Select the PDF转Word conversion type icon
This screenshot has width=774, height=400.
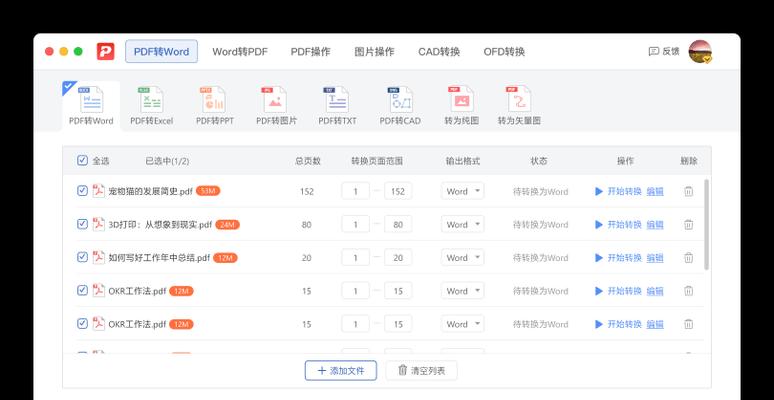pyautogui.click(x=91, y=100)
